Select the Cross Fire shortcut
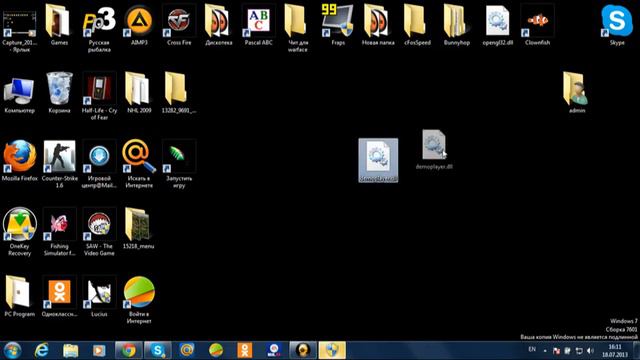640x360 pixels. click(179, 25)
